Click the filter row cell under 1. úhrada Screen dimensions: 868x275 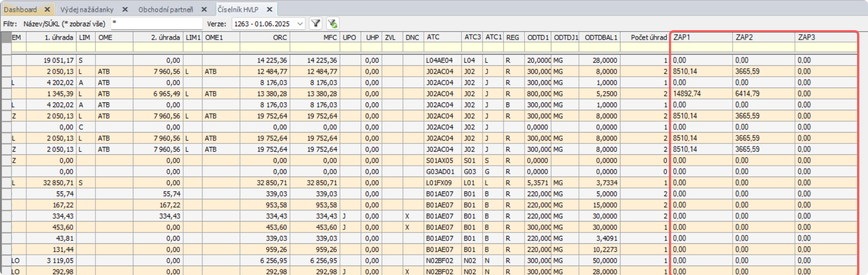pyautogui.click(x=51, y=48)
